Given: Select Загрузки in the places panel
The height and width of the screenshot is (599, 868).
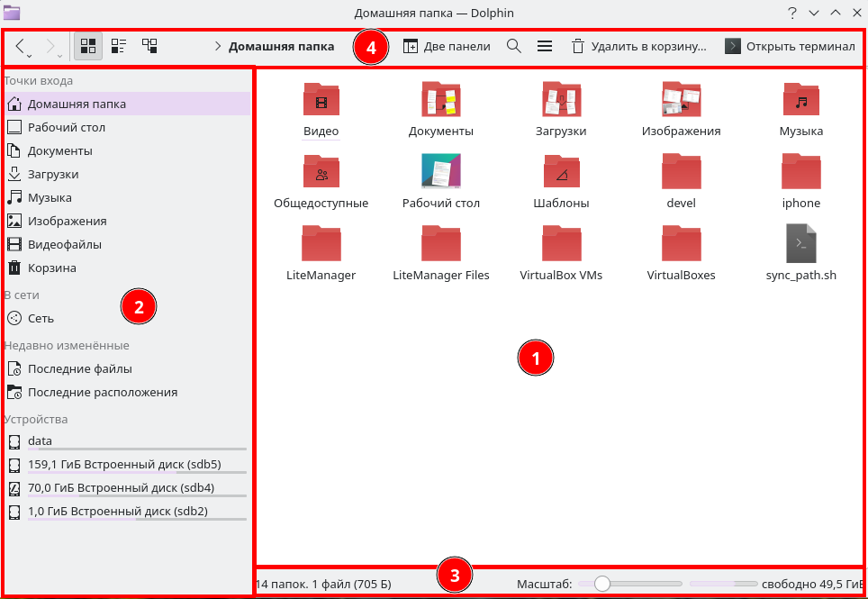Looking at the screenshot, I should pyautogui.click(x=52, y=174).
